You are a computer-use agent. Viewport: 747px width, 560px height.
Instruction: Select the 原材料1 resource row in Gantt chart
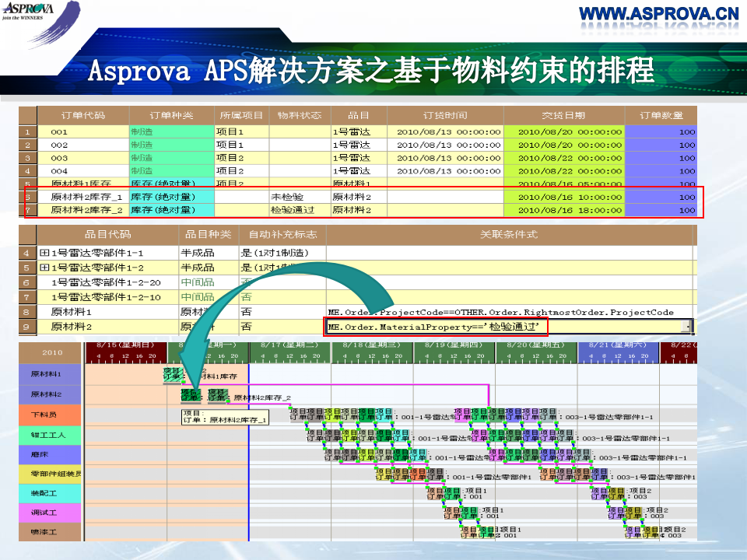pyautogui.click(x=51, y=374)
